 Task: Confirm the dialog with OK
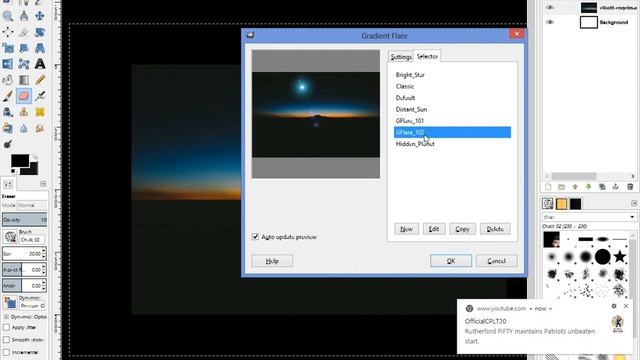click(451, 261)
